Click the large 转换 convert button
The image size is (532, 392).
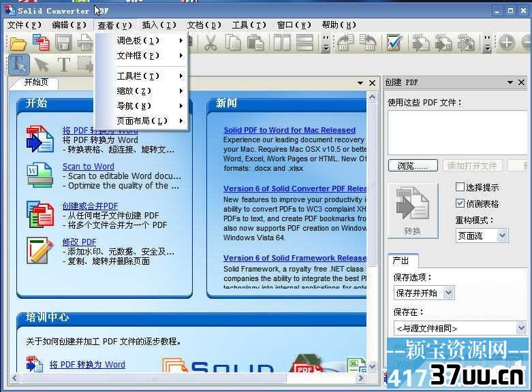pyautogui.click(x=413, y=211)
